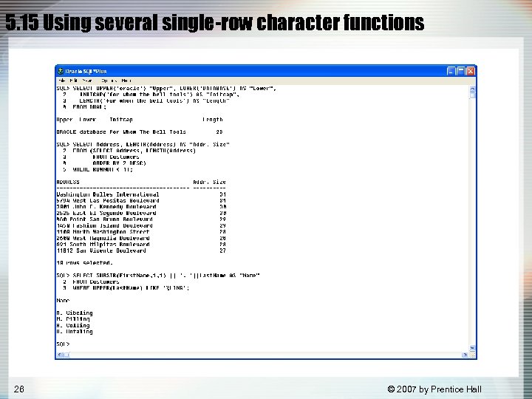Image resolution: width=532 pixels, height=399 pixels.
Task: Open the Edit menu in SQL*Plus
Action: pos(73,81)
